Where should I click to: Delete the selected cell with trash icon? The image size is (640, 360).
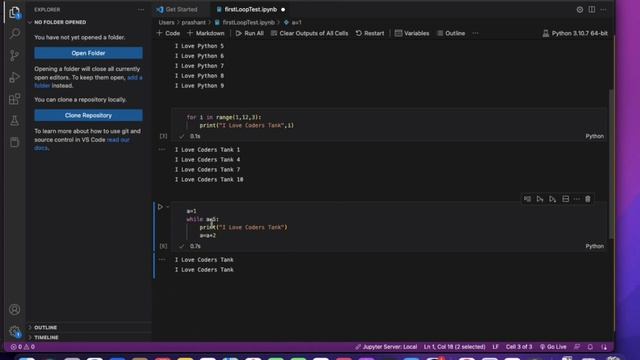588,199
